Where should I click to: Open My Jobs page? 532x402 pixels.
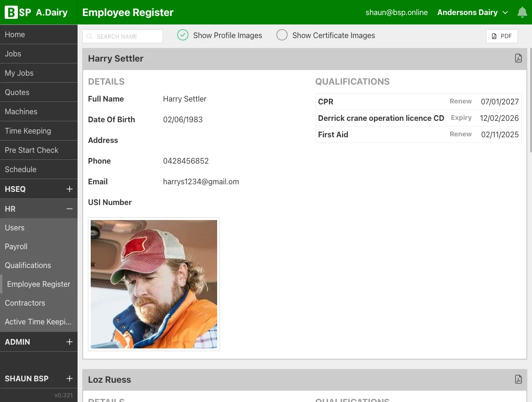(39, 73)
